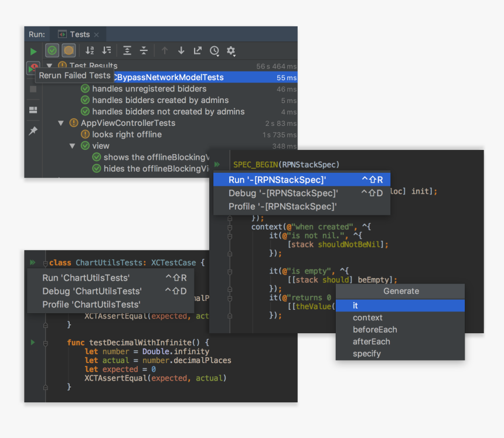Select 'it' in Generate popup
This screenshot has height=438, width=504.
pyautogui.click(x=400, y=306)
